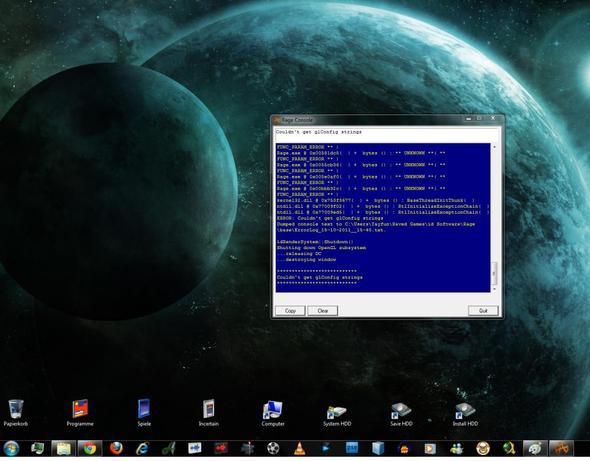This screenshot has width=590, height=461.
Task: Click the paint palette taskbar icon
Action: tap(535, 448)
